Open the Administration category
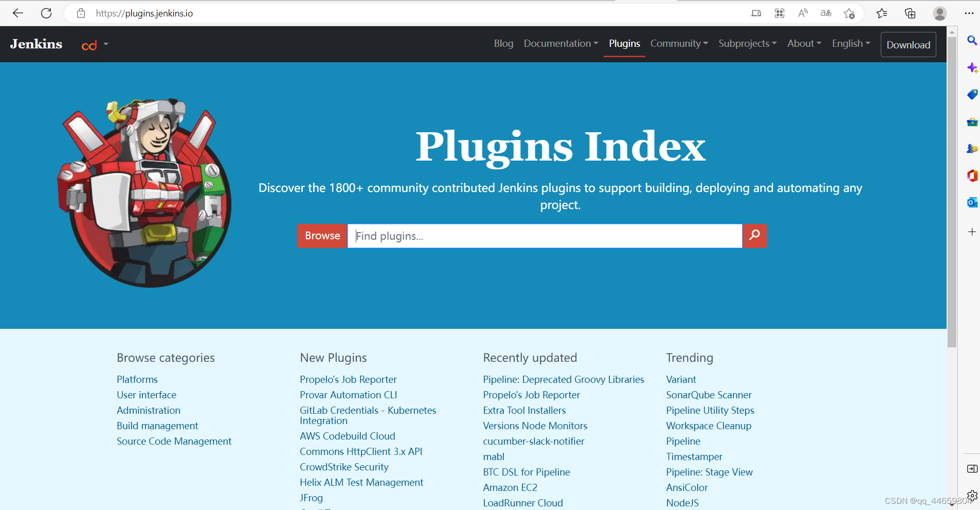 coord(149,410)
